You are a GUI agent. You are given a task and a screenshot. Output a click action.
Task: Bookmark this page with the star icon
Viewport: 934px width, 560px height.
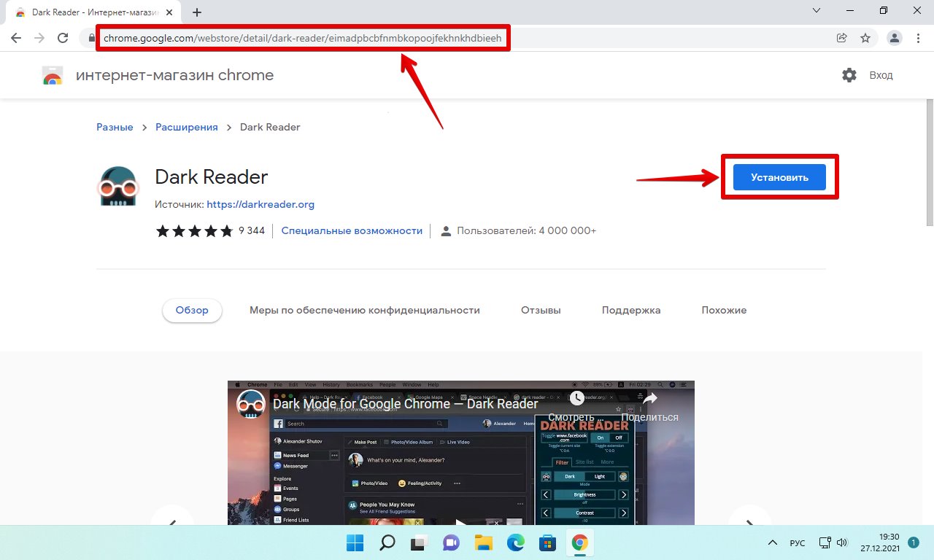click(x=865, y=38)
